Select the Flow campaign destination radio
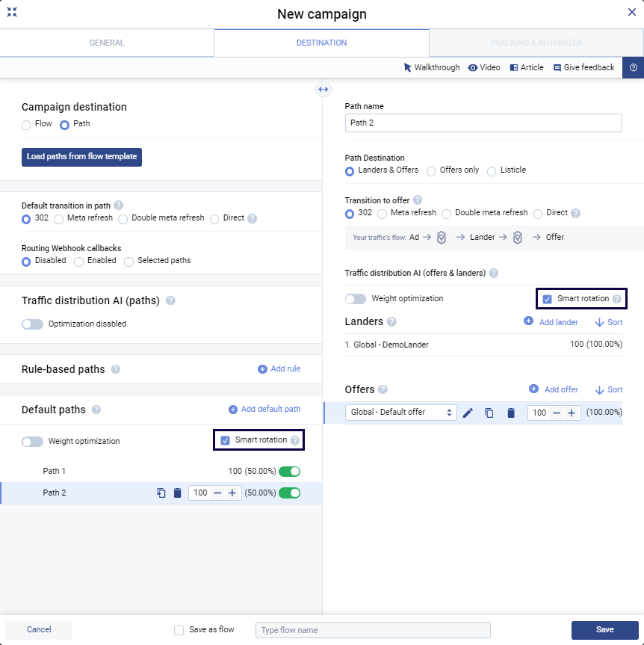 click(x=26, y=125)
